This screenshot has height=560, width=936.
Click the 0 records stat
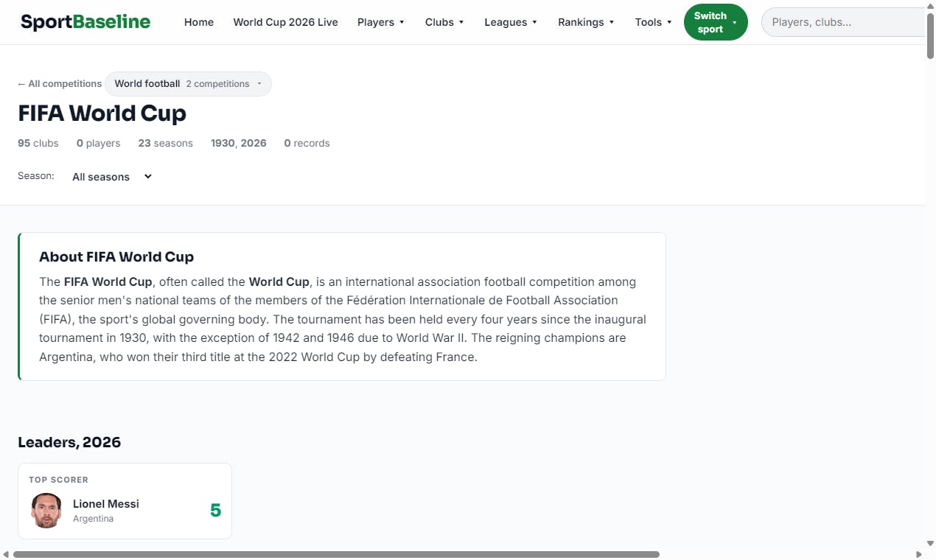click(x=307, y=143)
